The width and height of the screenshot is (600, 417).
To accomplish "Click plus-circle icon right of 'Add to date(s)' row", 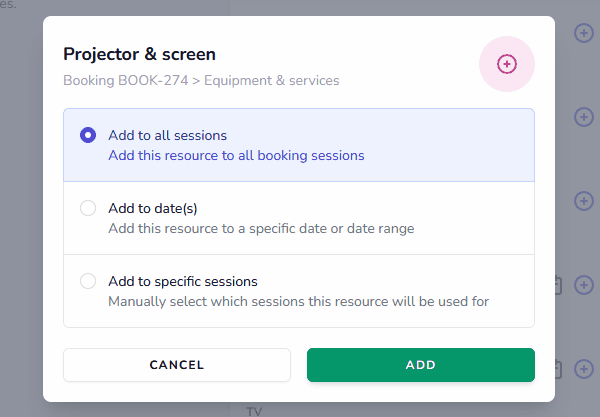I will click(x=584, y=201).
